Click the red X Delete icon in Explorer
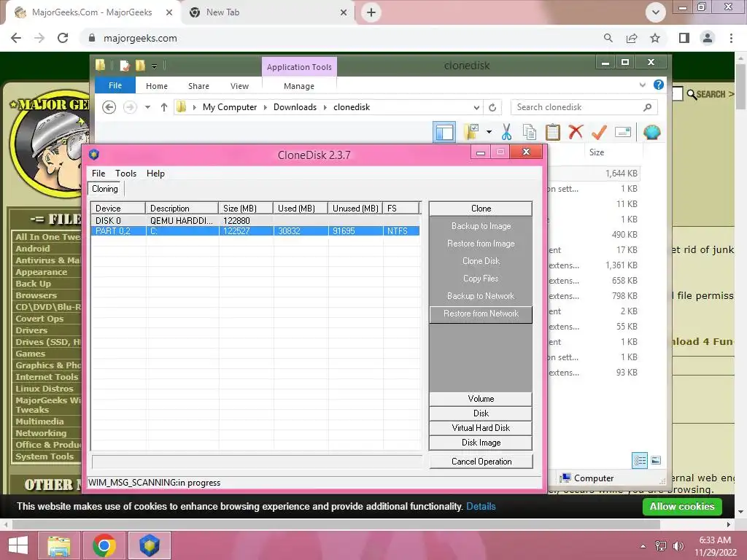Viewport: 747px width, 560px height. coord(576,131)
